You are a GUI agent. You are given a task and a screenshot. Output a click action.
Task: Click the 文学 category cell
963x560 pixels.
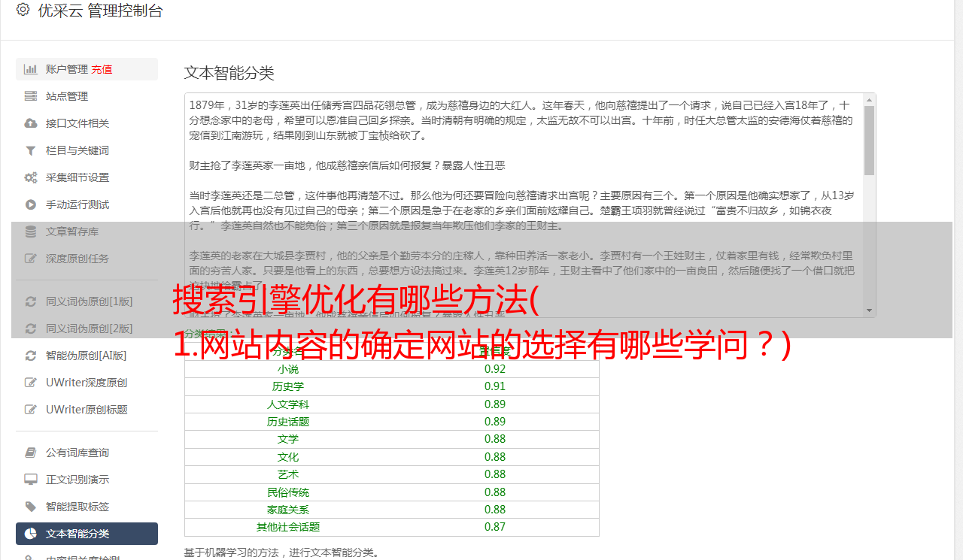[288, 439]
